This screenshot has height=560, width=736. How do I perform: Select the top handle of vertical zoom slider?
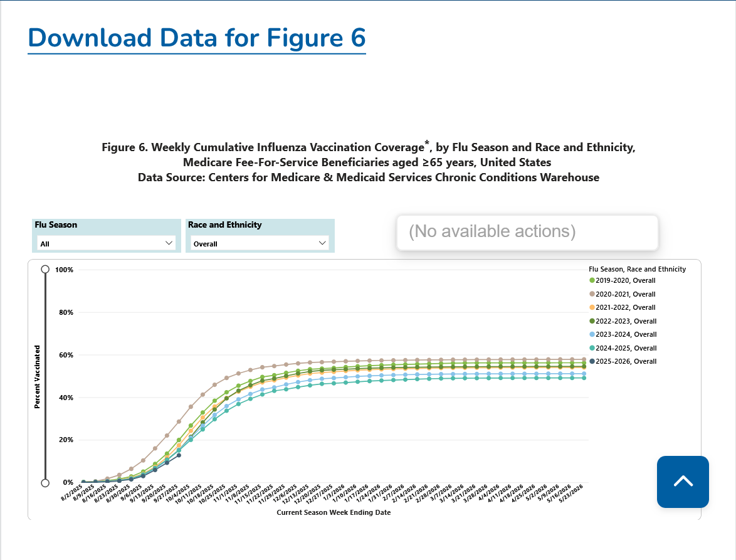click(45, 270)
